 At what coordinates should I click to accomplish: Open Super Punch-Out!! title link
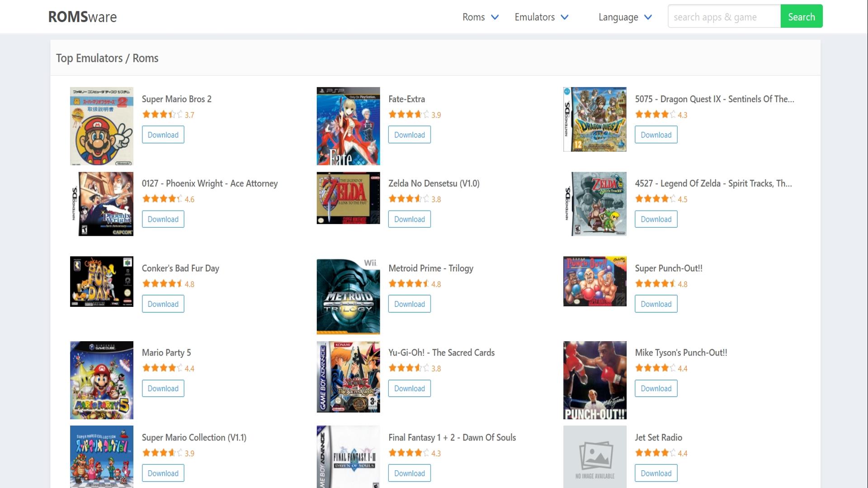coord(669,268)
